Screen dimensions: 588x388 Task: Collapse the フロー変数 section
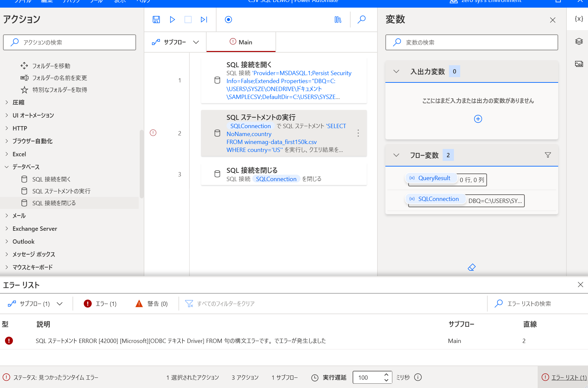(396, 155)
